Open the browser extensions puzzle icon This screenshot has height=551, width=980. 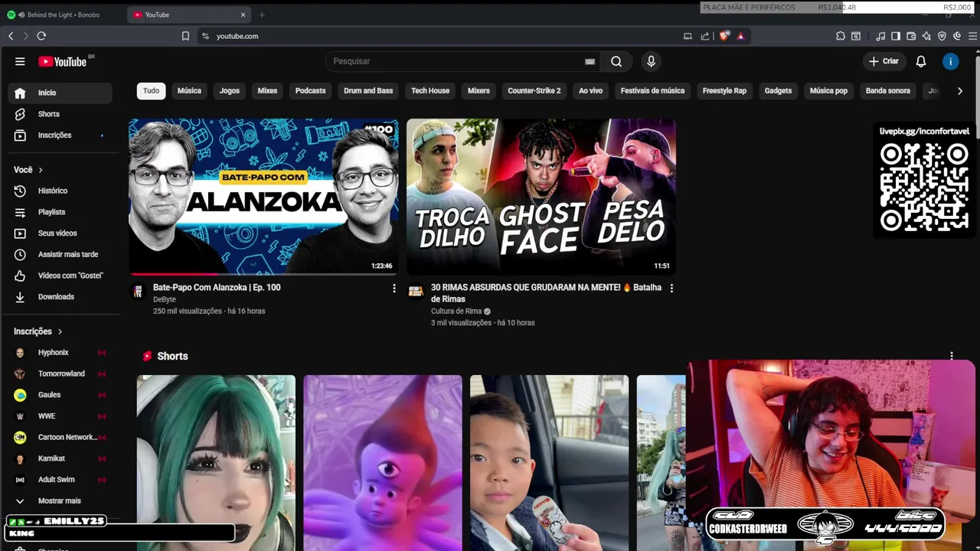(x=840, y=36)
